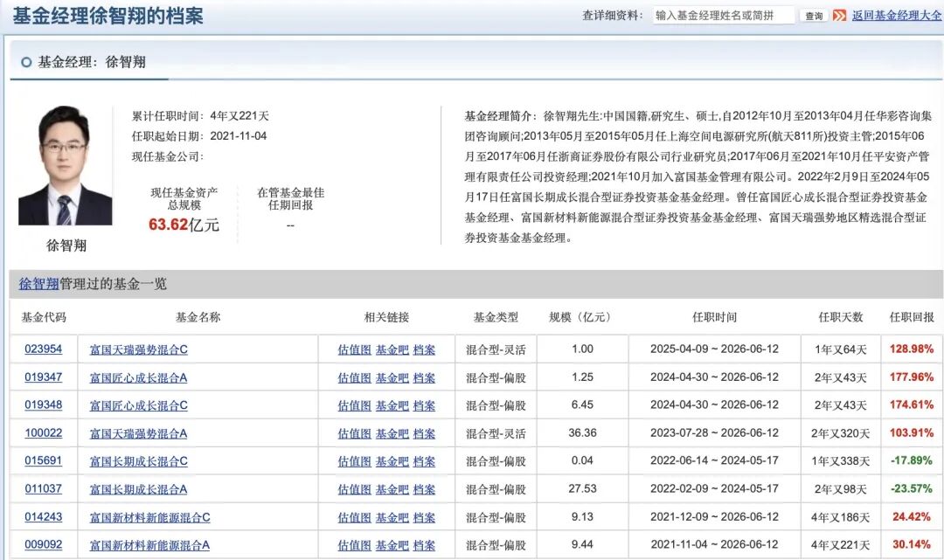Image resolution: width=944 pixels, height=560 pixels.
Task: Open fund code 009092
Action: [44, 544]
